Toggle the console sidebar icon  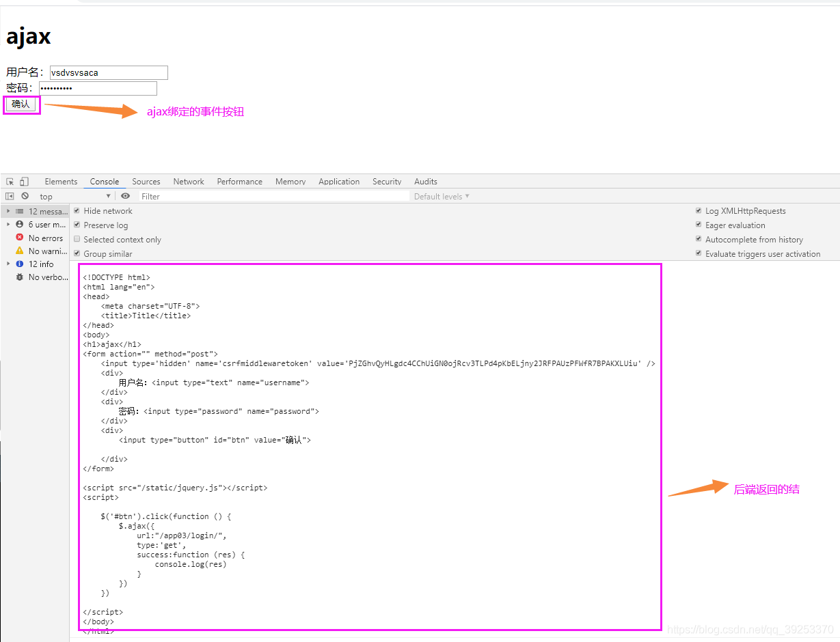click(x=10, y=196)
